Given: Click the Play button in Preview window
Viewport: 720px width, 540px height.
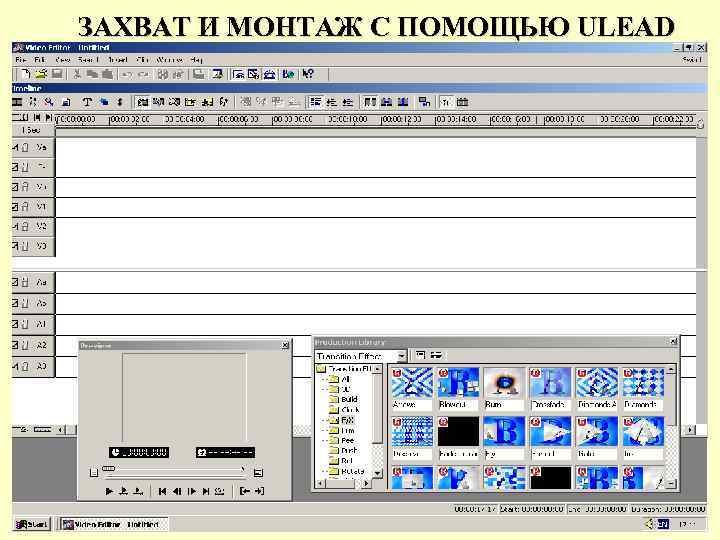Looking at the screenshot, I should pos(109,491).
